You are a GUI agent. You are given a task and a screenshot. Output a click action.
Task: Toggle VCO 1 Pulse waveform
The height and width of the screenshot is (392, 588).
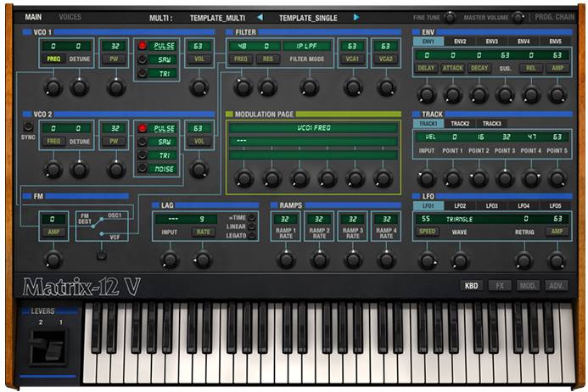[x=143, y=46]
